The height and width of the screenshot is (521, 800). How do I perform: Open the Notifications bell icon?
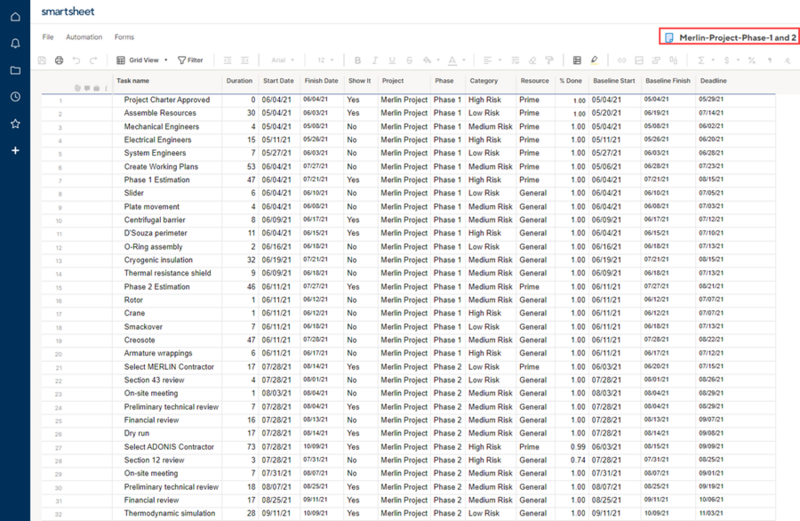[x=15, y=43]
